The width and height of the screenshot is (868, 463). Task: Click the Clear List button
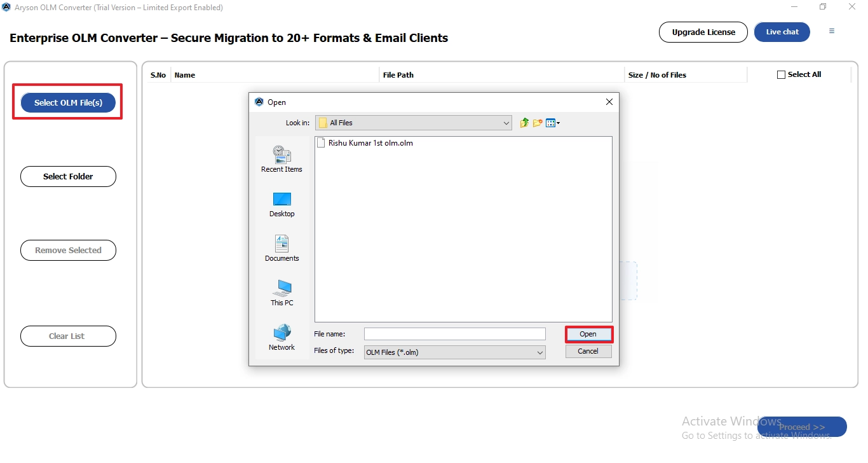click(68, 336)
